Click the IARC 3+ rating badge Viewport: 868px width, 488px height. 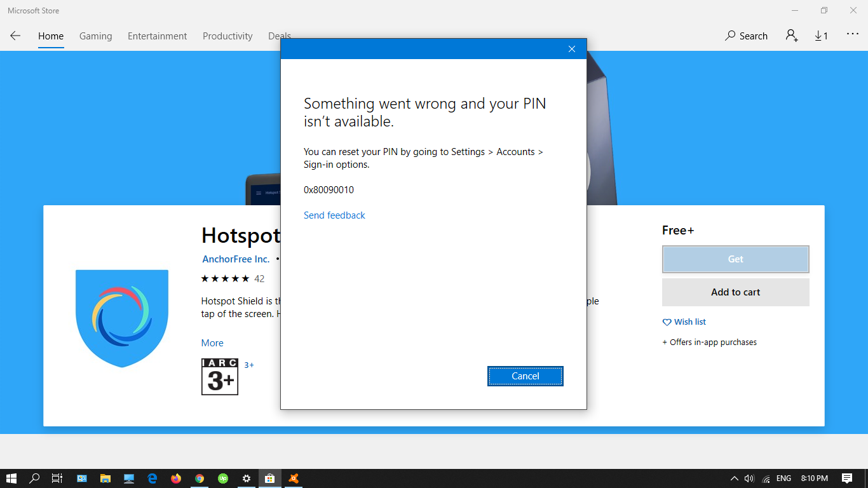pos(220,377)
